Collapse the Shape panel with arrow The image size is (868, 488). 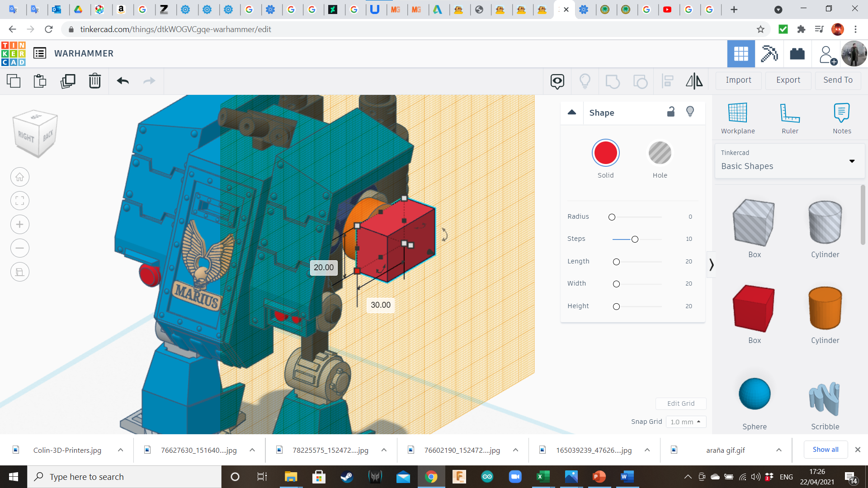[x=572, y=112]
